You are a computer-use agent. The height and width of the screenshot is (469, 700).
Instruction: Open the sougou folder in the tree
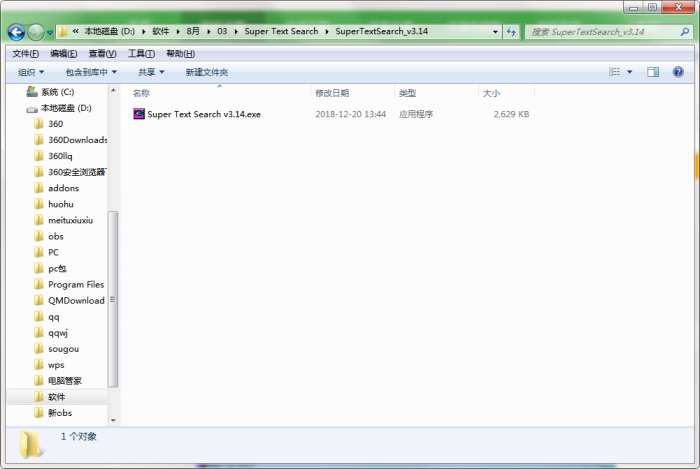tap(63, 349)
